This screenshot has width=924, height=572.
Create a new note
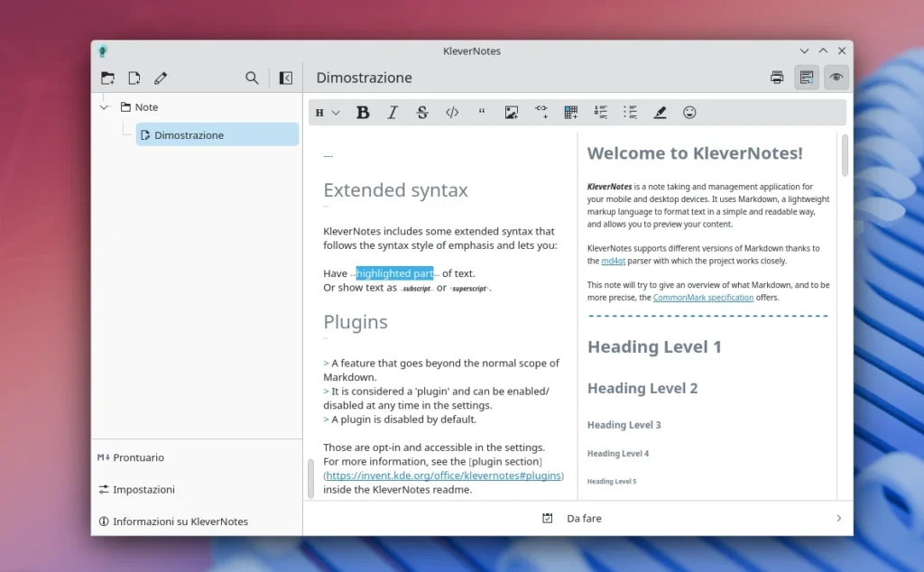[x=134, y=78]
